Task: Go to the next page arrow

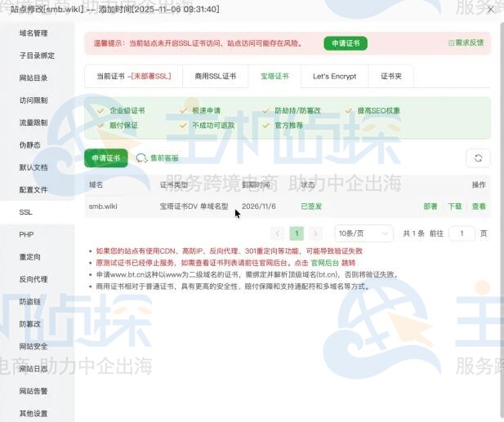Action: click(x=315, y=233)
